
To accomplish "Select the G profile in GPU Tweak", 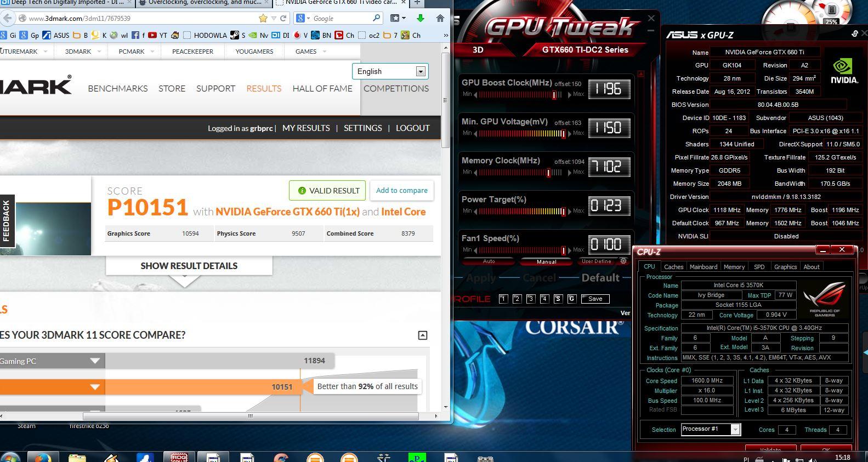I will 572,299.
